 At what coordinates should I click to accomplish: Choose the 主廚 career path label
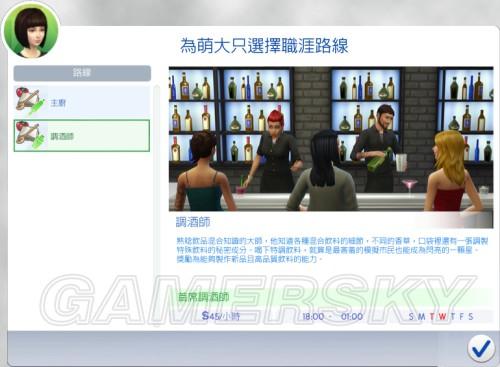58,103
